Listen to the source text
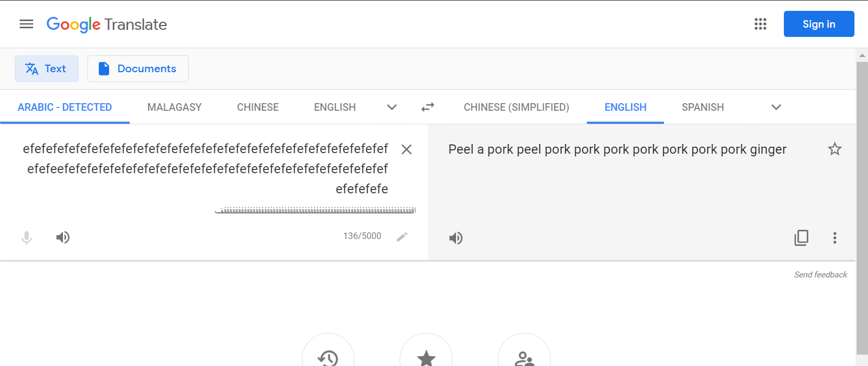This screenshot has height=366, width=868. [63, 237]
